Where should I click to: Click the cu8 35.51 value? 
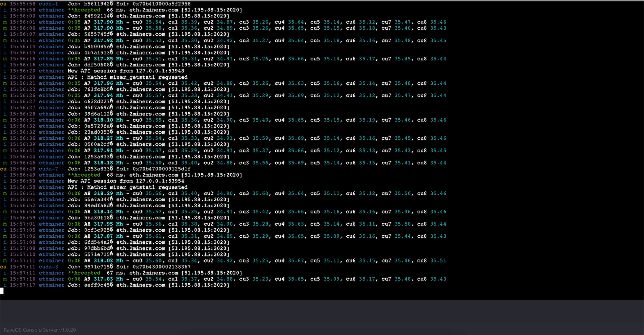tap(438, 260)
